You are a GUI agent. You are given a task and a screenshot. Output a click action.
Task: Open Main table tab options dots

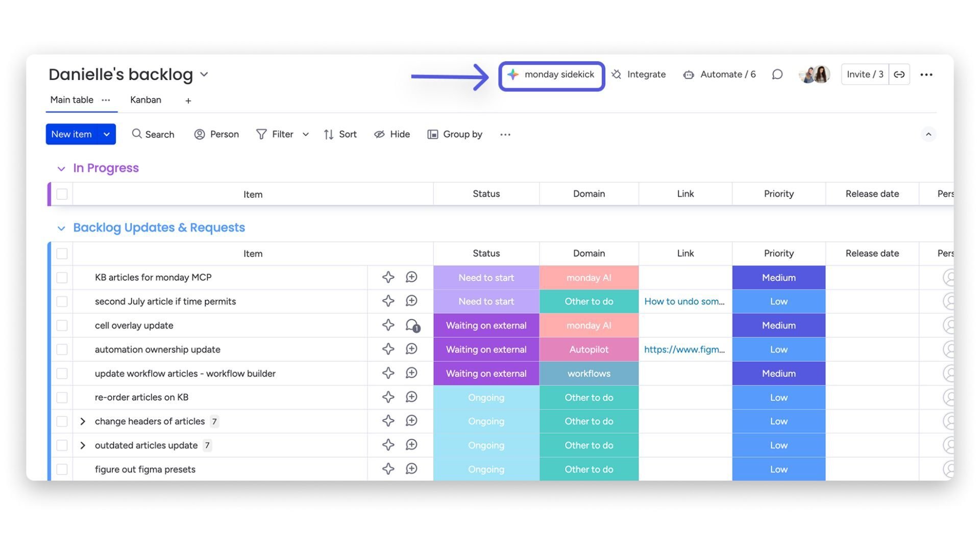(x=106, y=100)
